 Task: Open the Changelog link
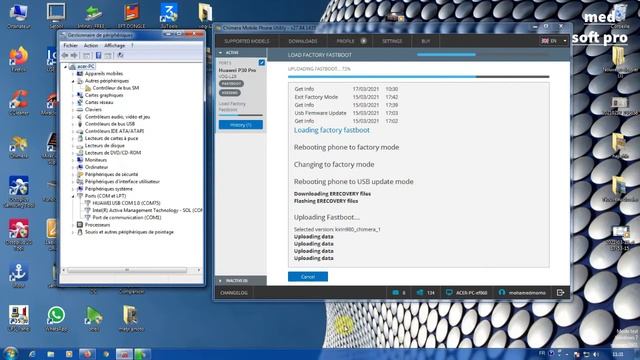coord(234,293)
